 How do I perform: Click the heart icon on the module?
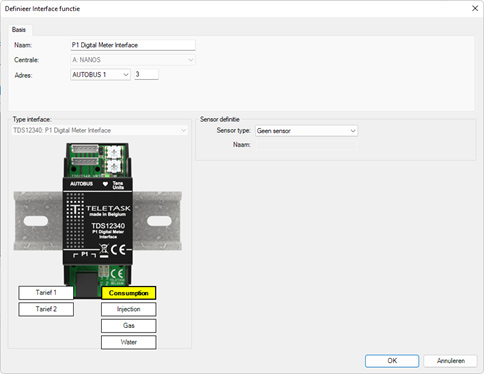105,184
